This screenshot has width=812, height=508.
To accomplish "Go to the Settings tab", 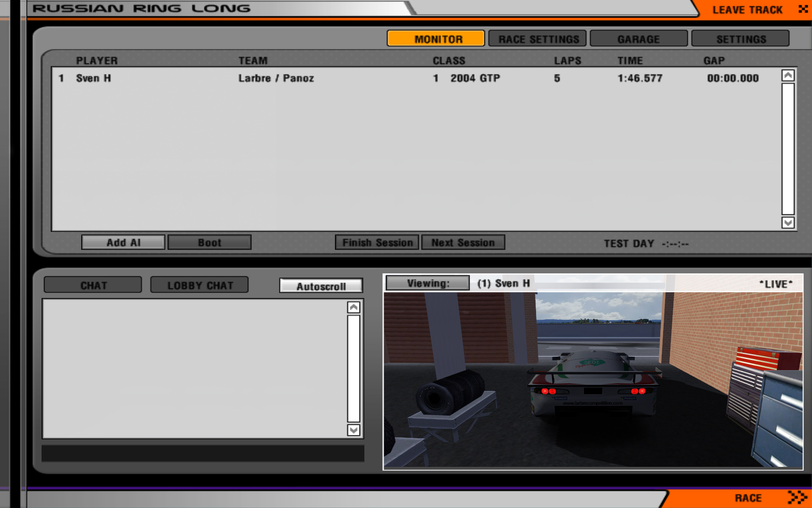I will [x=740, y=39].
